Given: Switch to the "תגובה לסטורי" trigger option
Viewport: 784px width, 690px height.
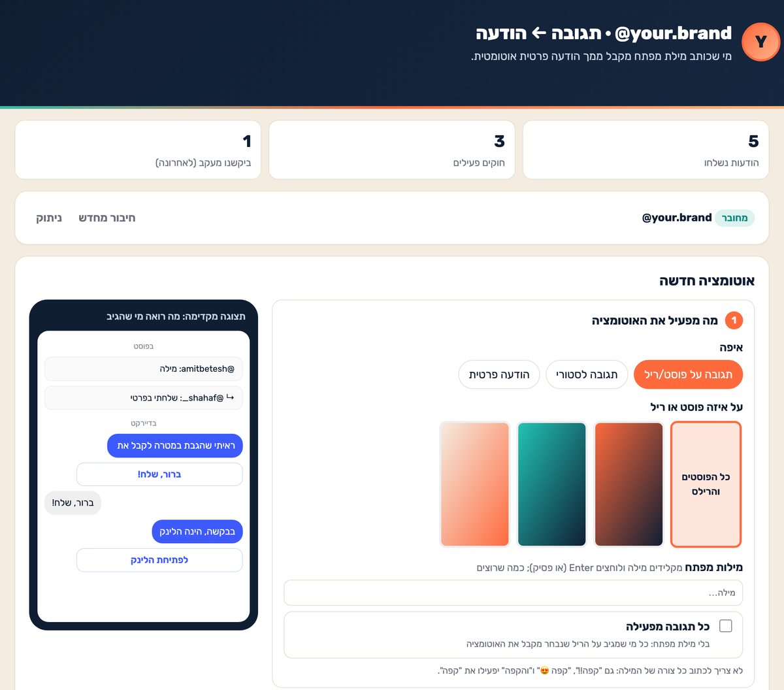Looking at the screenshot, I should 587,374.
